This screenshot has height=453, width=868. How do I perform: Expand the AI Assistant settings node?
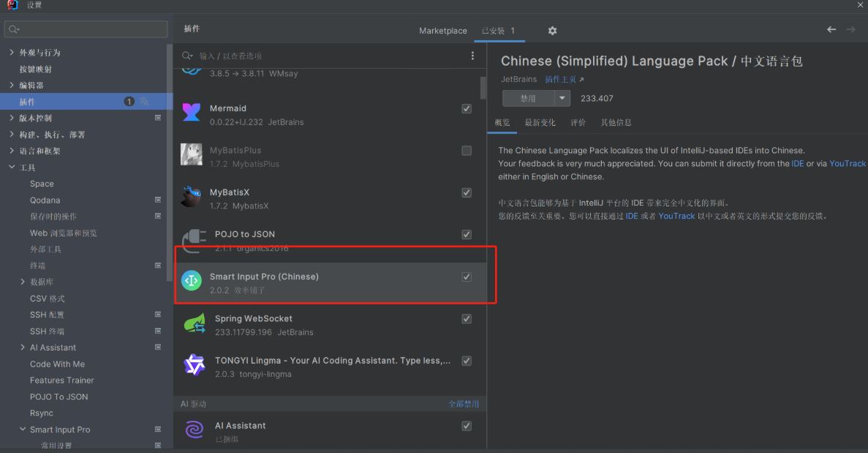point(23,347)
